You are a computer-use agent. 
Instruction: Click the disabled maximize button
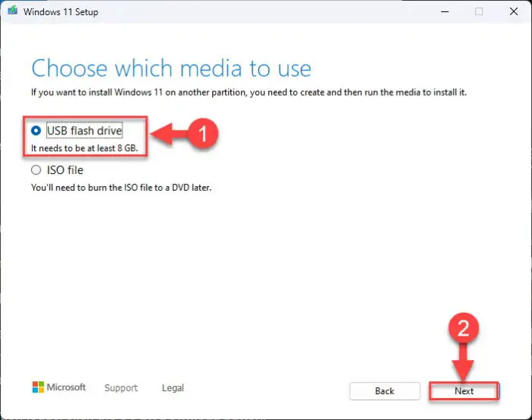[479, 12]
